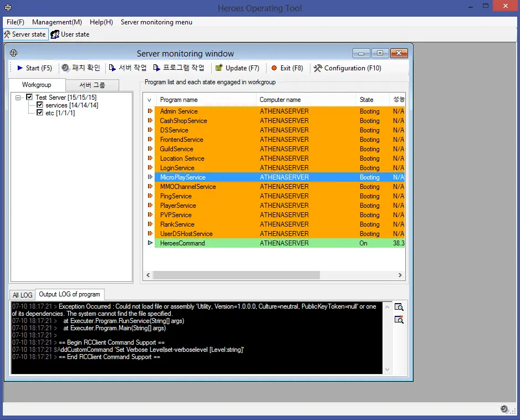Viewport: 520px width, 420px height.
Task: Collapse the Test Server tree node
Action: (18, 98)
